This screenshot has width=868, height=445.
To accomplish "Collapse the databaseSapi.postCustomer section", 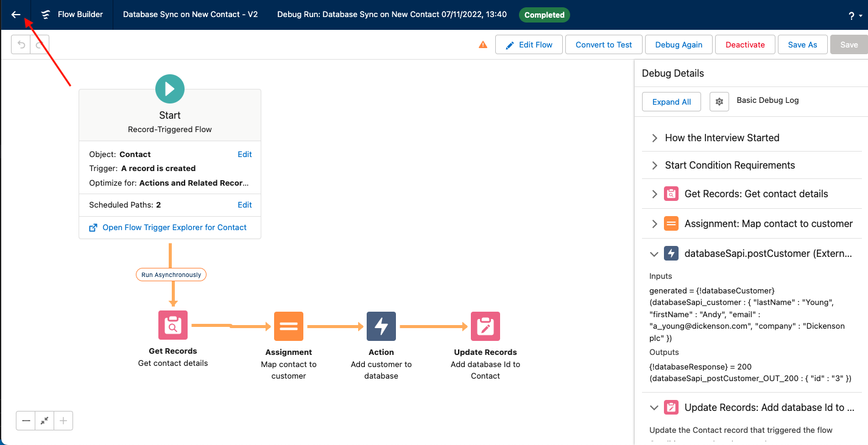I will pos(655,254).
